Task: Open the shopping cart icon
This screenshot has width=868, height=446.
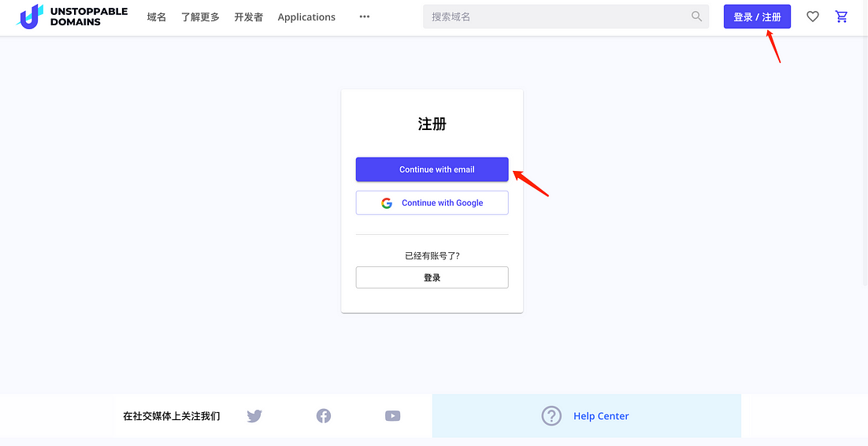Action: pos(841,17)
